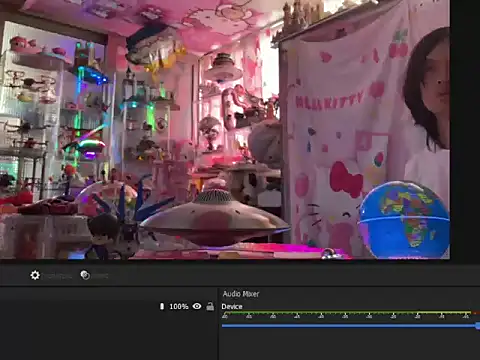
Task: Select the Device audio source label
Action: 232,306
